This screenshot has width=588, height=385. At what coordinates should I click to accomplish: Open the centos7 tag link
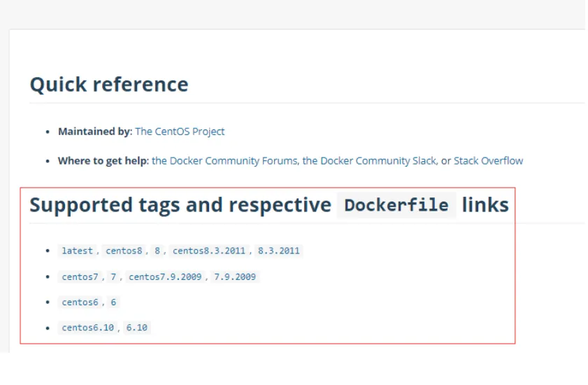tap(80, 276)
